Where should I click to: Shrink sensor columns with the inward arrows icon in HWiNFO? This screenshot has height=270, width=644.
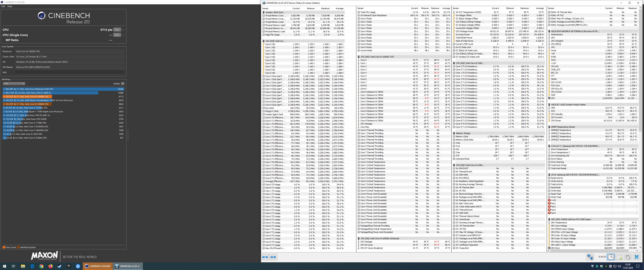[273, 257]
